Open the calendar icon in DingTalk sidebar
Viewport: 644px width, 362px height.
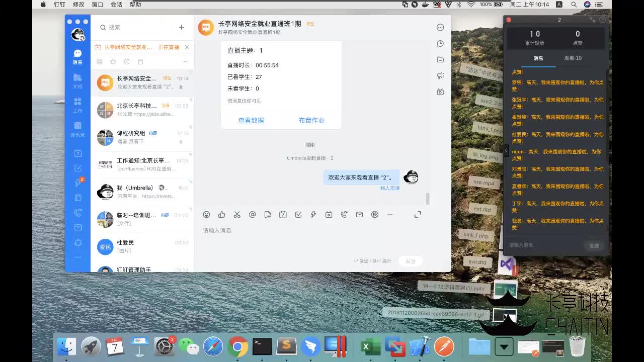pyautogui.click(x=78, y=153)
